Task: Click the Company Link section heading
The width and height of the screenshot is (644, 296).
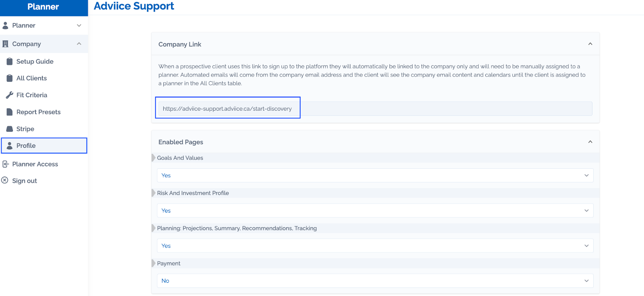Action: click(180, 44)
